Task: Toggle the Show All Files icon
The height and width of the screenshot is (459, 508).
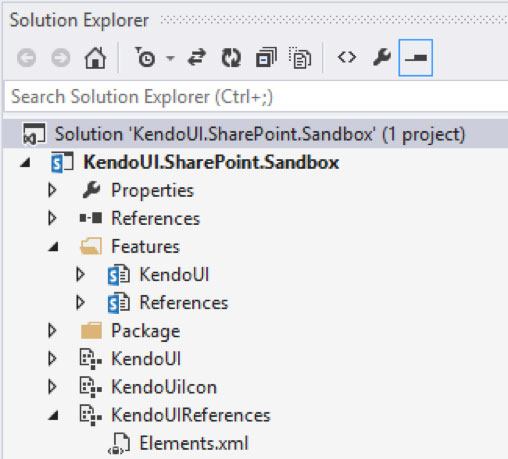Action: pos(300,58)
